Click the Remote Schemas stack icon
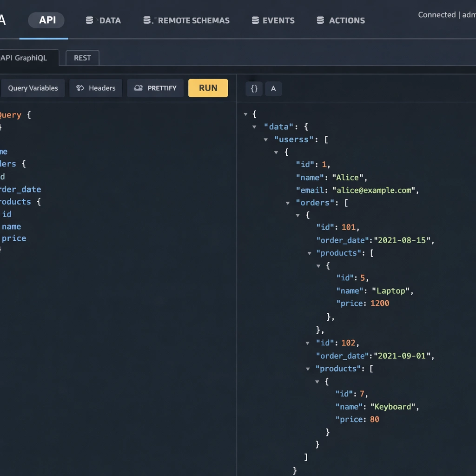The width and height of the screenshot is (476, 476). click(147, 20)
